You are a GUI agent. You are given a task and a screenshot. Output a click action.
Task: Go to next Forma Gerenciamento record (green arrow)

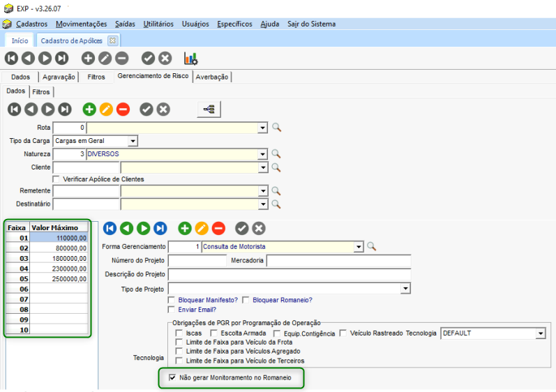143,228
